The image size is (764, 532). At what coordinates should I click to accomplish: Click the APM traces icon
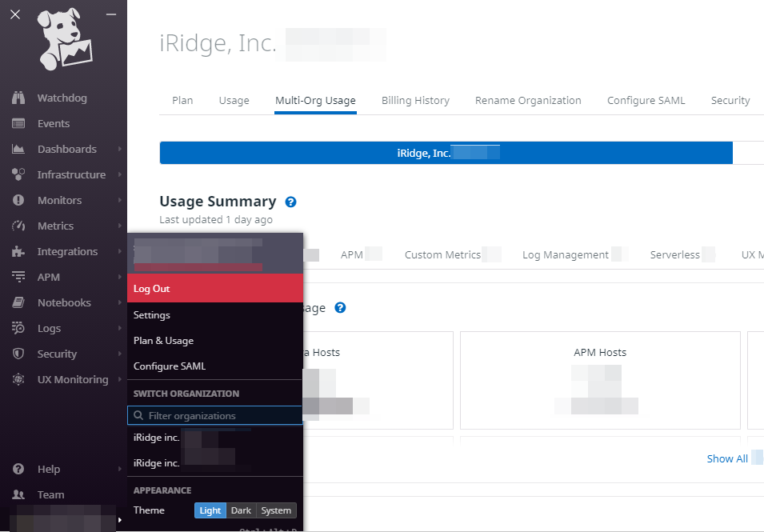pyautogui.click(x=18, y=277)
